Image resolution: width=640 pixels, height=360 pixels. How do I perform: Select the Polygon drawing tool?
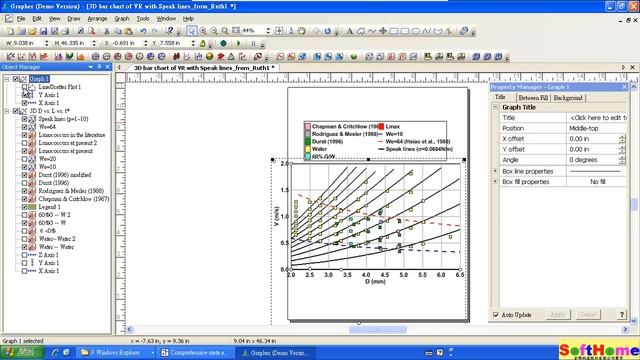click(x=361, y=31)
